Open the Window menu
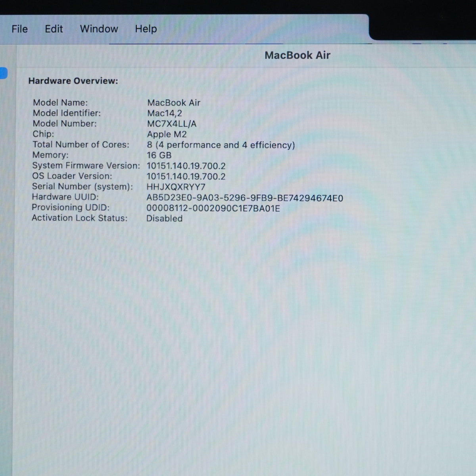The height and width of the screenshot is (476, 476). click(99, 29)
